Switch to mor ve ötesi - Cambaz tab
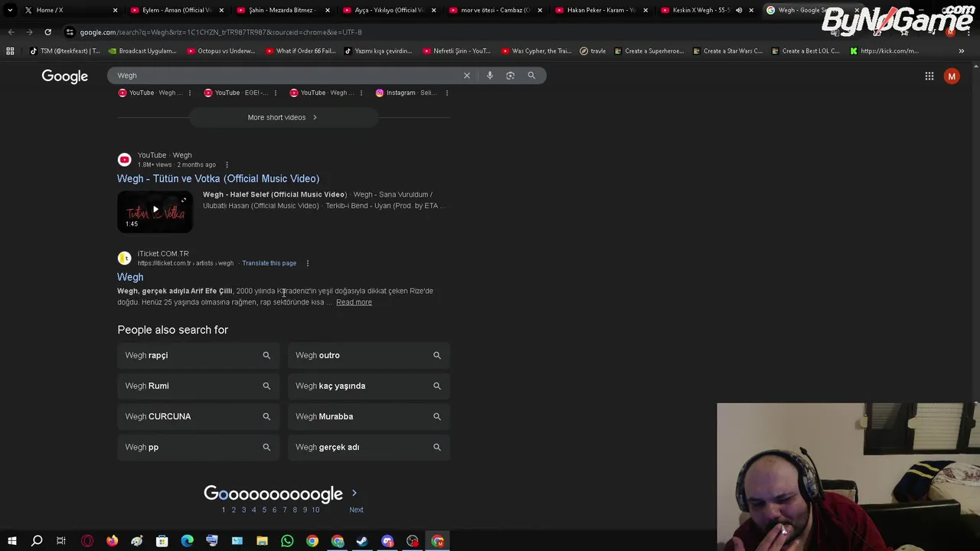 pyautogui.click(x=495, y=10)
